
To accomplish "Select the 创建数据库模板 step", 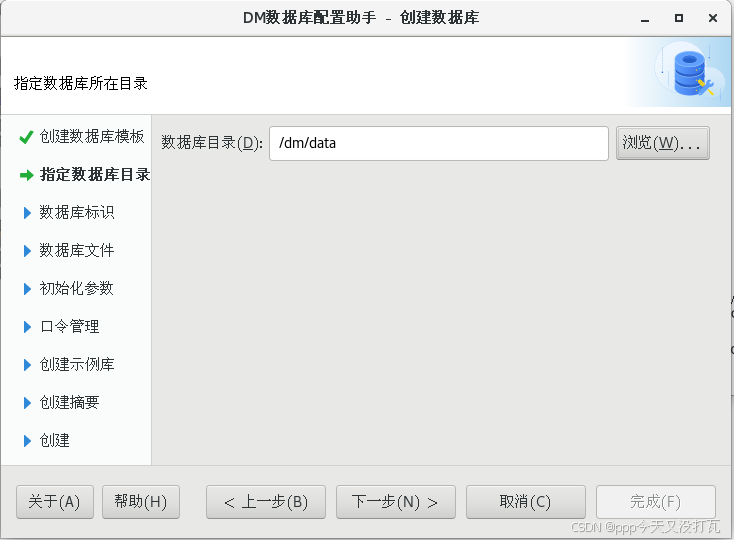I will [x=92, y=137].
